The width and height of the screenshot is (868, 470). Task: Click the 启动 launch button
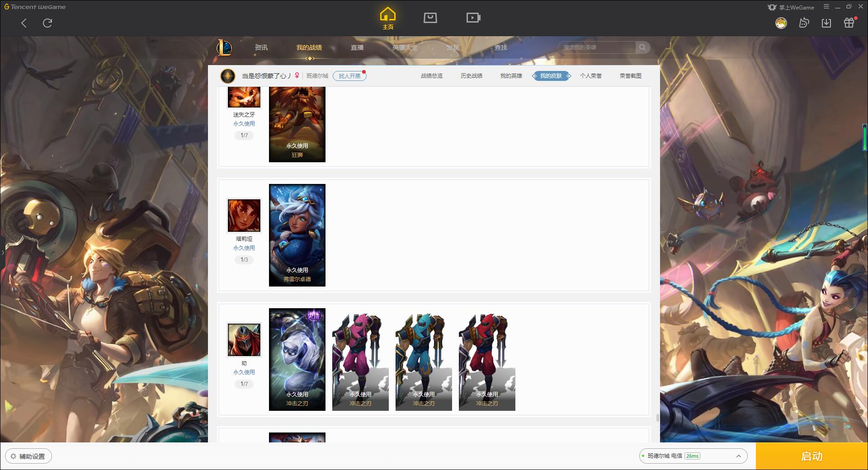pos(812,456)
